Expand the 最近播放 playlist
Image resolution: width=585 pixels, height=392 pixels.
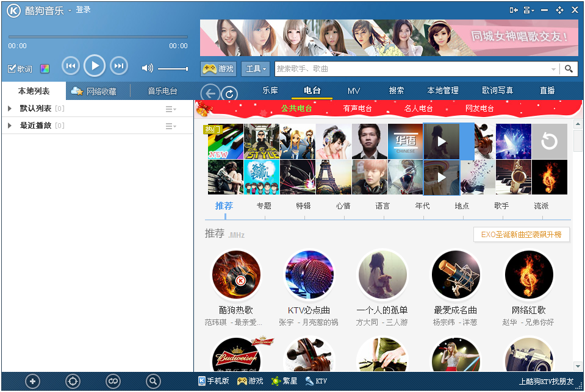pyautogui.click(x=10, y=126)
